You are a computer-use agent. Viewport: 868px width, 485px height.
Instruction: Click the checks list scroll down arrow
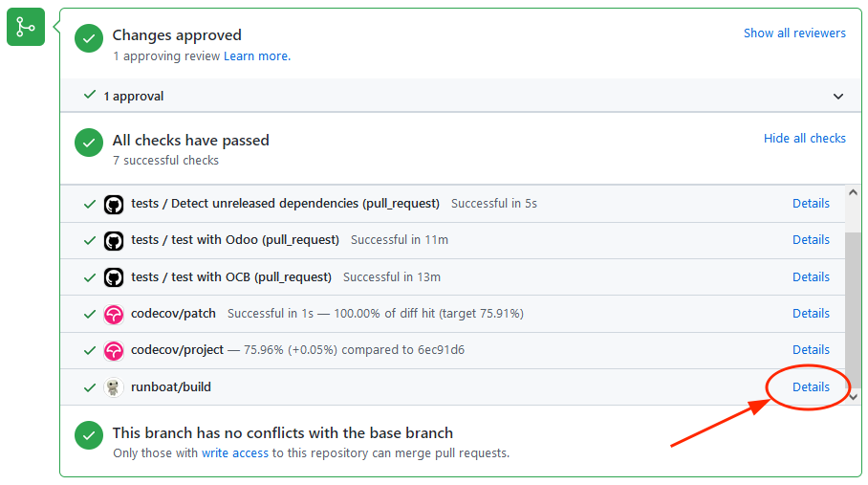[x=853, y=397]
